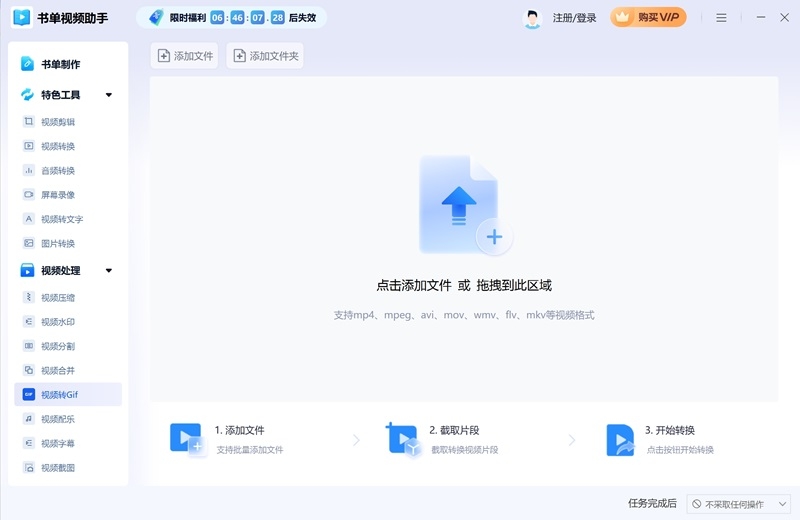Click 注册/登录 link
This screenshot has width=800, height=520.
coord(574,18)
